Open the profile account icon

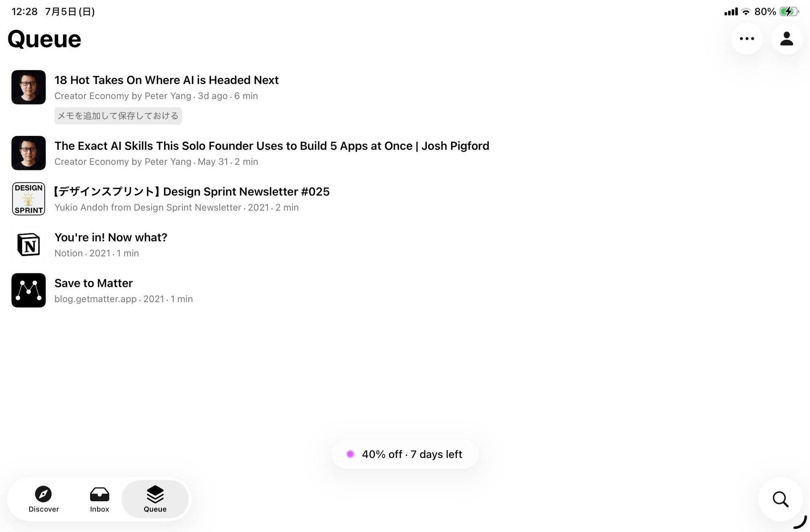pos(786,39)
